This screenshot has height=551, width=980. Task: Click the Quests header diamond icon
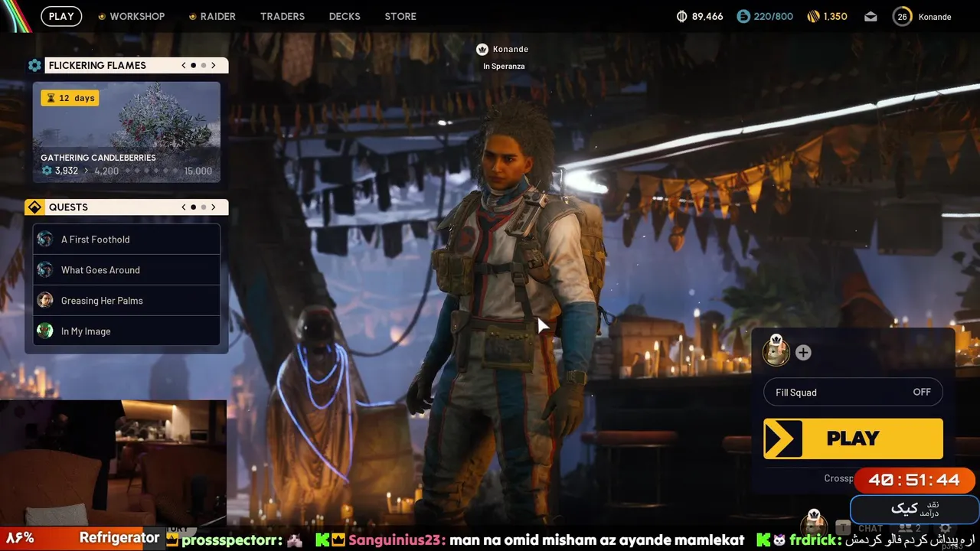pyautogui.click(x=34, y=207)
